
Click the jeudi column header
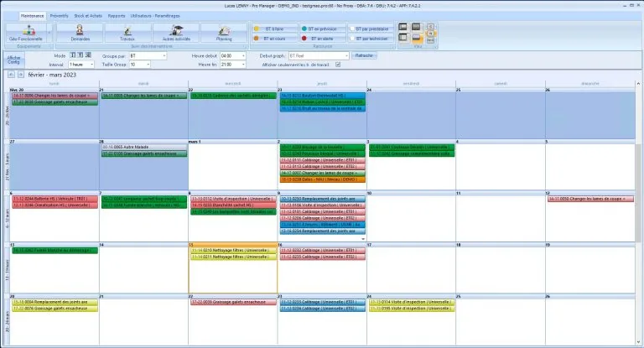click(322, 83)
